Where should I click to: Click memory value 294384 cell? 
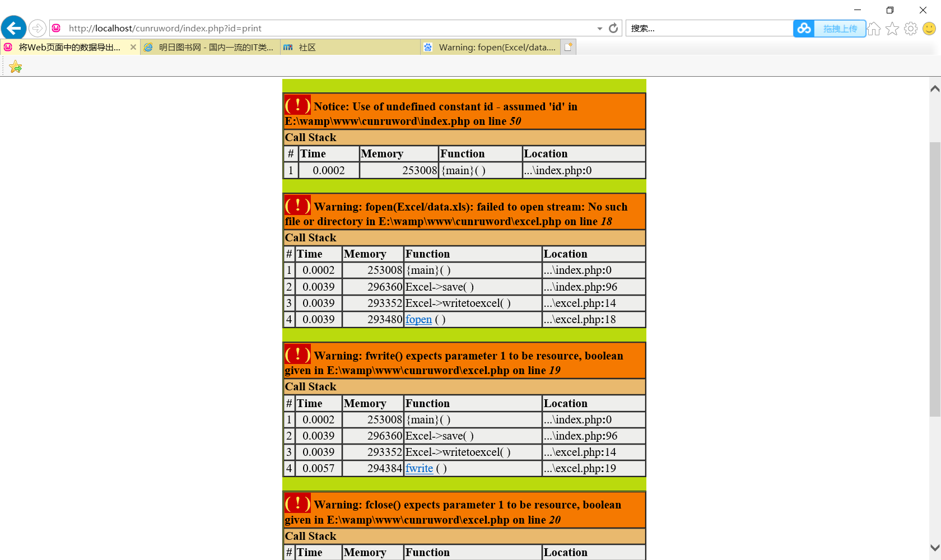(x=373, y=468)
